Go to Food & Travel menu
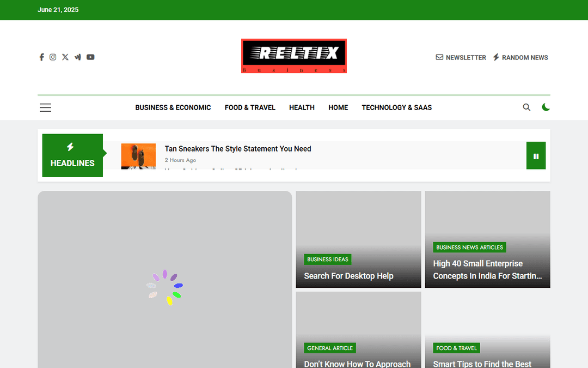Image resolution: width=588 pixels, height=368 pixels. (250, 108)
